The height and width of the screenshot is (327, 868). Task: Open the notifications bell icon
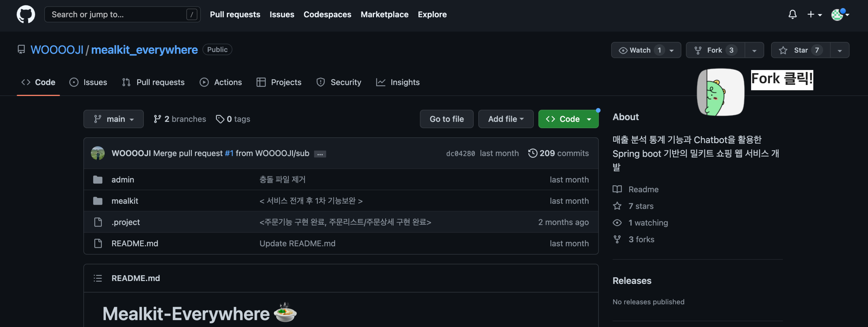pyautogui.click(x=792, y=14)
